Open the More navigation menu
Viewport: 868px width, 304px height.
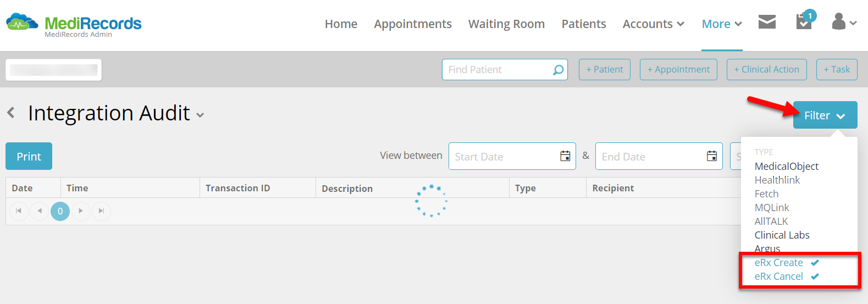[x=722, y=24]
